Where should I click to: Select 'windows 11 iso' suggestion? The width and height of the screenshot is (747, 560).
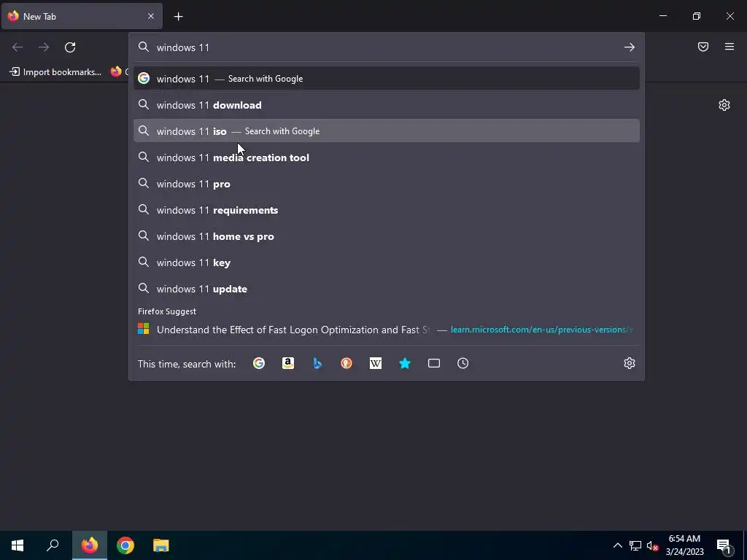387,131
